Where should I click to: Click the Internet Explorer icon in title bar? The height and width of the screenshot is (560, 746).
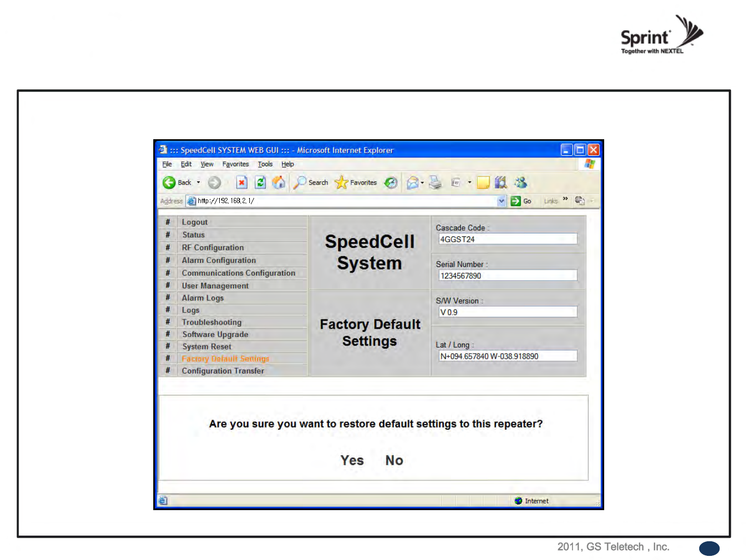pyautogui.click(x=163, y=150)
